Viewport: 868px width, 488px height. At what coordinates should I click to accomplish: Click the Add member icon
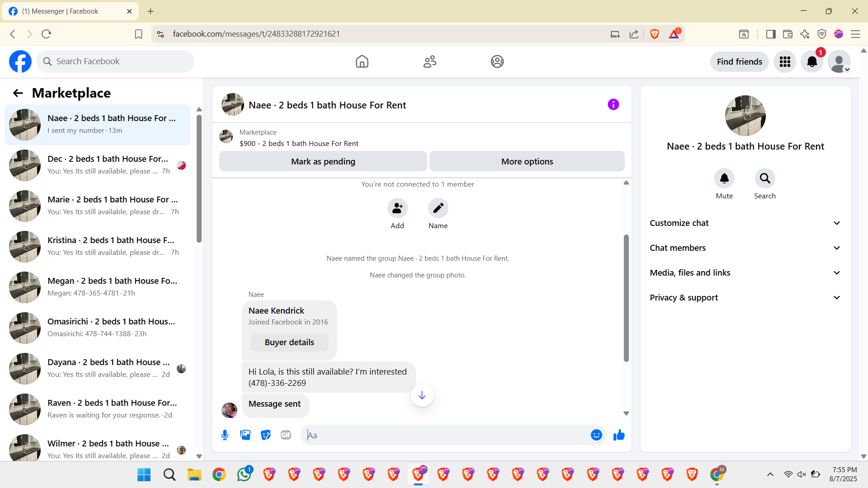(x=397, y=208)
